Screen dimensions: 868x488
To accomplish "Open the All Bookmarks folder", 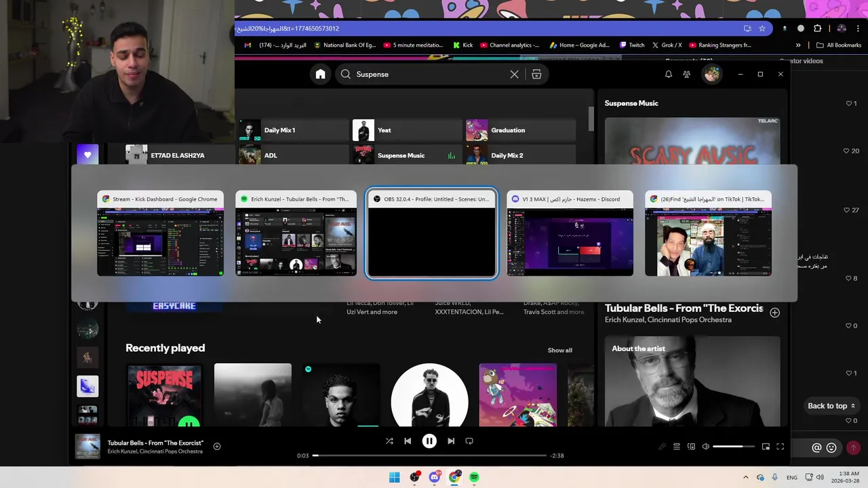I will click(839, 45).
